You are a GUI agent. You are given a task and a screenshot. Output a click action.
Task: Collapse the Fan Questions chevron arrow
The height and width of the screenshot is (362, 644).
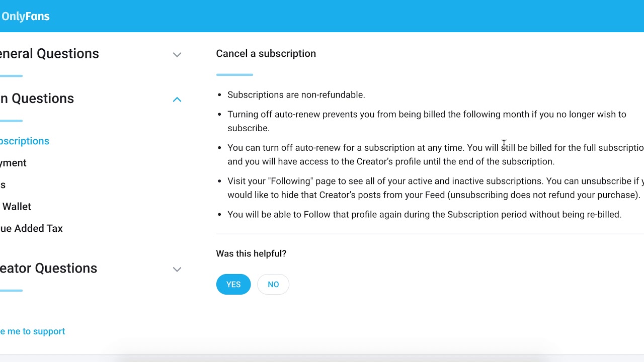[177, 99]
